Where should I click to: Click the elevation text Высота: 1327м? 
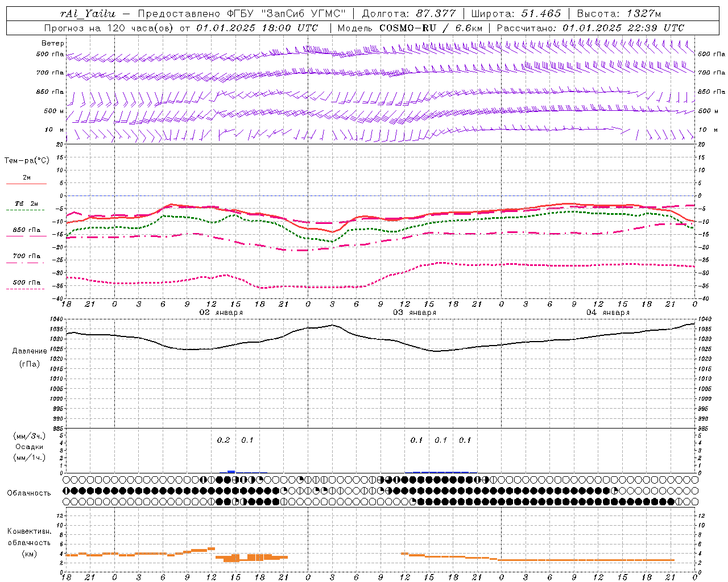619,14
